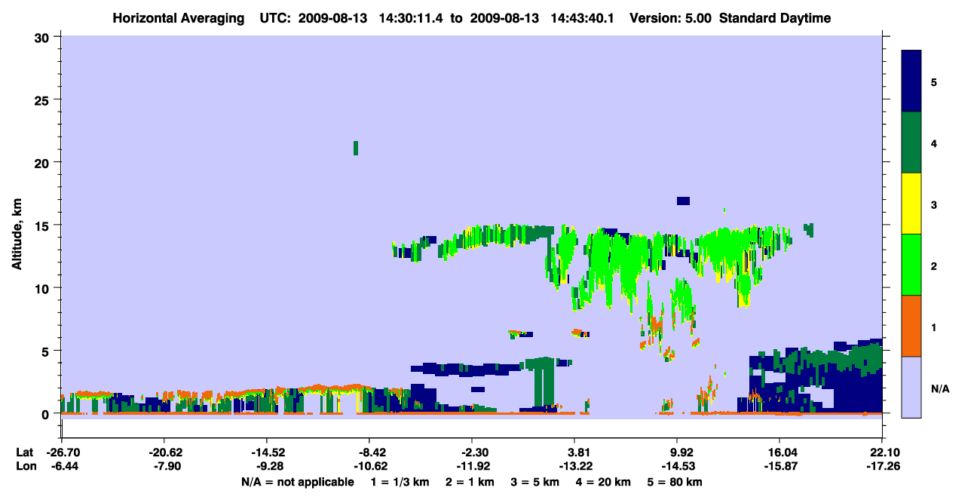This screenshot has width=980, height=503.
Task: Click the longitude value -6.44
Action: point(63,467)
